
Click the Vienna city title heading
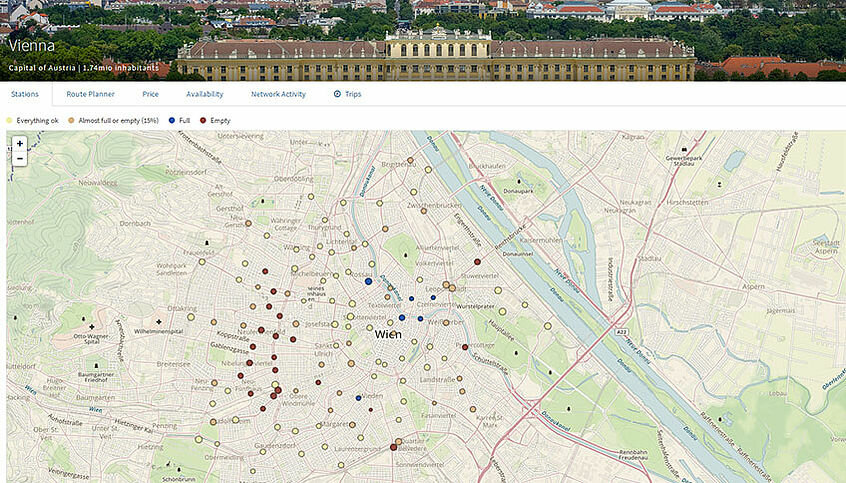pyautogui.click(x=32, y=45)
